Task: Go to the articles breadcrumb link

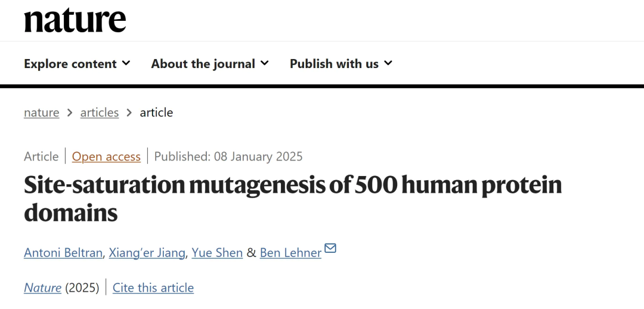Action: click(x=100, y=113)
